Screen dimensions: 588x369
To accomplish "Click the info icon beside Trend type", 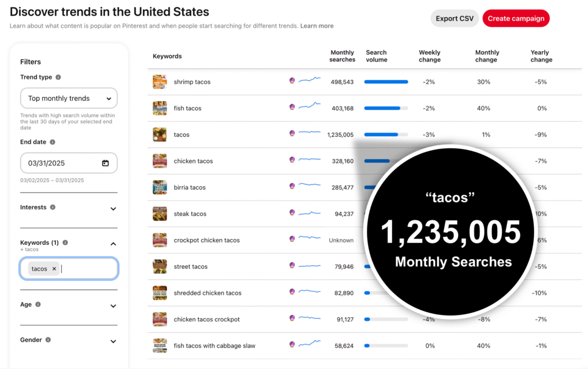I will [x=58, y=77].
